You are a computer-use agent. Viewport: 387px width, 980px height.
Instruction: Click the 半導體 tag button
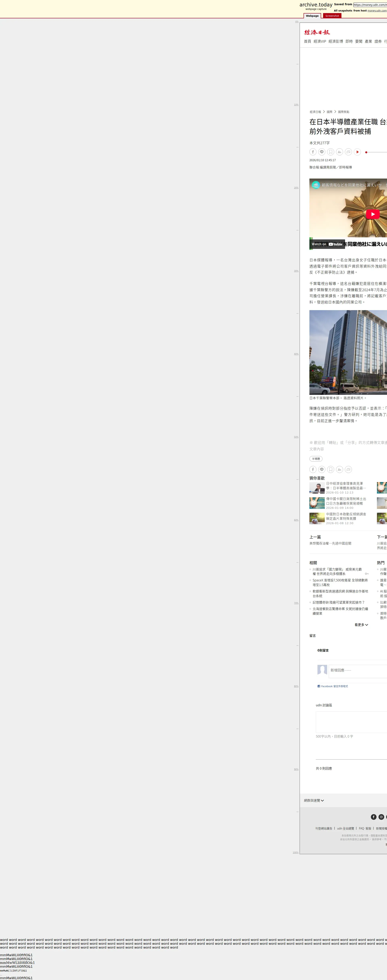316,459
